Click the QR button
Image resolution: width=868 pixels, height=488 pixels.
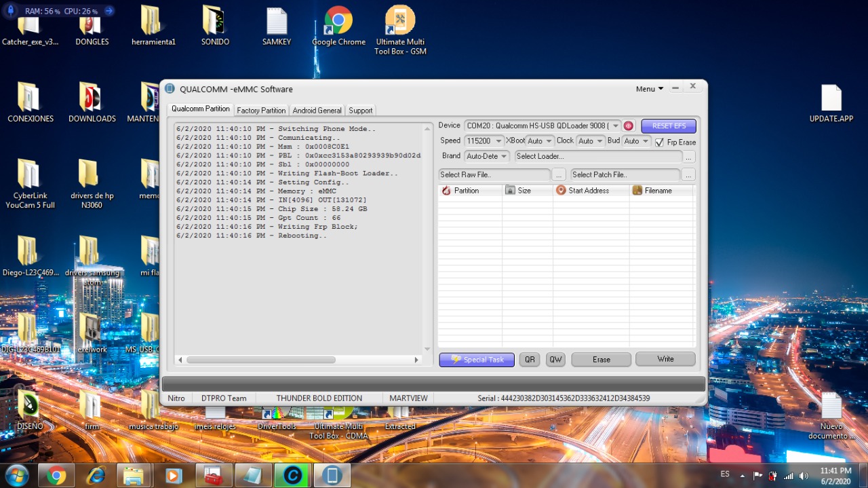click(x=530, y=360)
